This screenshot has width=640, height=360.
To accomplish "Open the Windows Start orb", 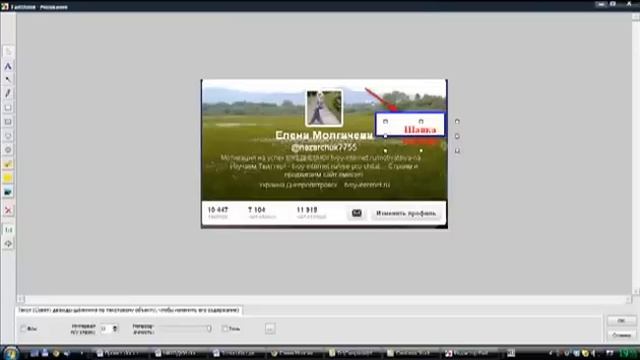I will [10, 353].
